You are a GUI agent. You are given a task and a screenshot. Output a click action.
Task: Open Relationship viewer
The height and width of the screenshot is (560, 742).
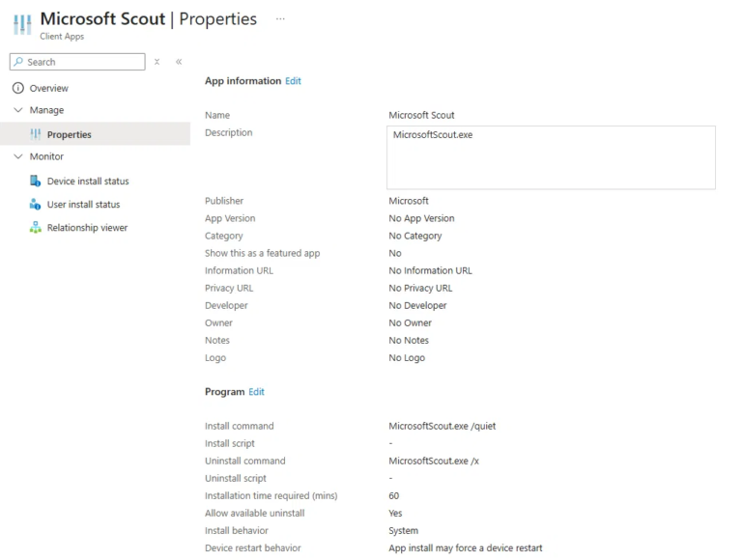tap(87, 228)
